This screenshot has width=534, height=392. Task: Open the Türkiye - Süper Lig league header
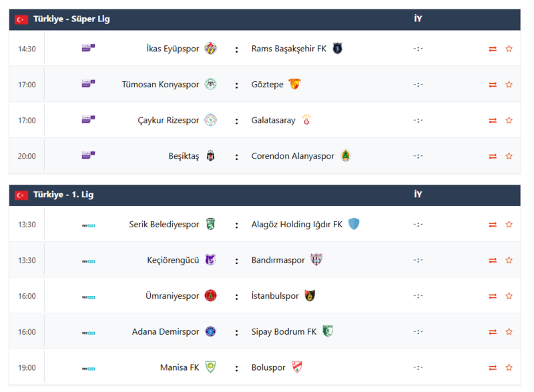71,19
